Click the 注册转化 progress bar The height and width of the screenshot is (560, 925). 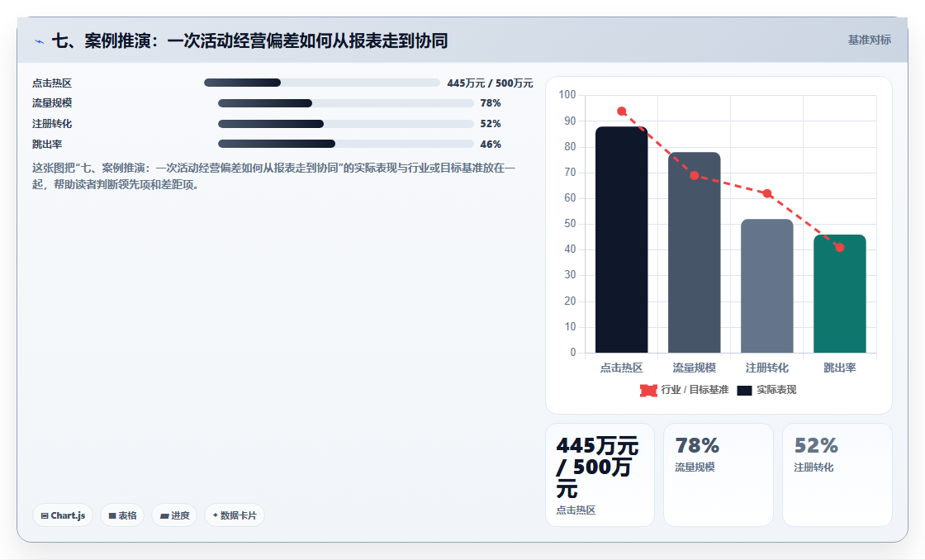point(346,124)
